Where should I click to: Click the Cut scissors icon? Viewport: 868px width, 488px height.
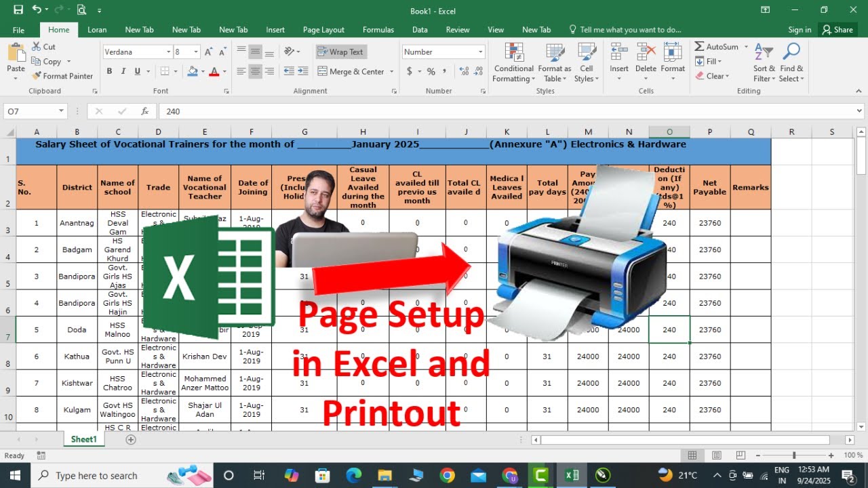[37, 47]
